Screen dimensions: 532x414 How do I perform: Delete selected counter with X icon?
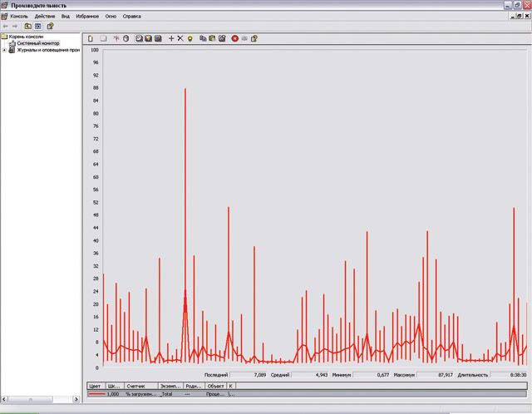coord(180,39)
